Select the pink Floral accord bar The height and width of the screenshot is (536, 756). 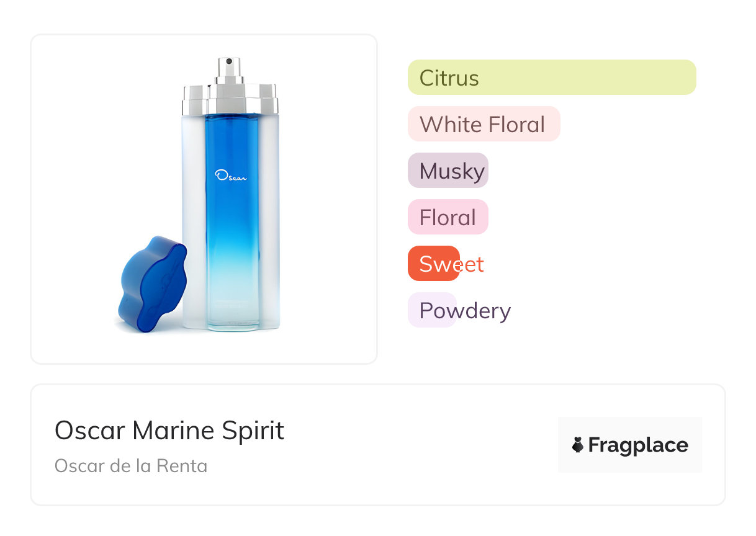(x=448, y=217)
